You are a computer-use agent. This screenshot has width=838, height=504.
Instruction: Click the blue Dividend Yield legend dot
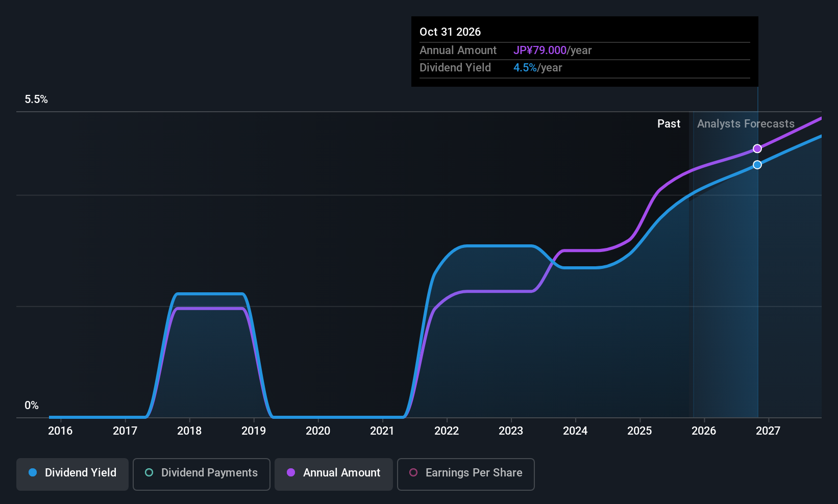pyautogui.click(x=33, y=472)
